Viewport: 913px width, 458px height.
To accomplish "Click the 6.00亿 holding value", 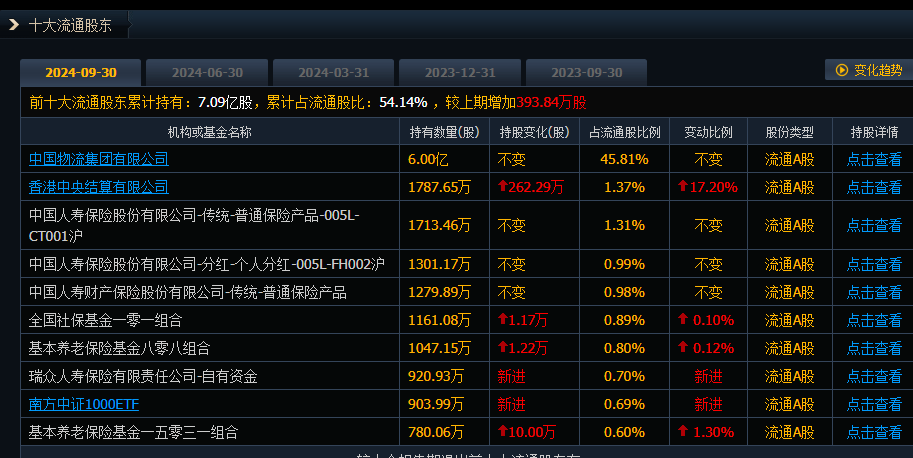I will [x=428, y=159].
